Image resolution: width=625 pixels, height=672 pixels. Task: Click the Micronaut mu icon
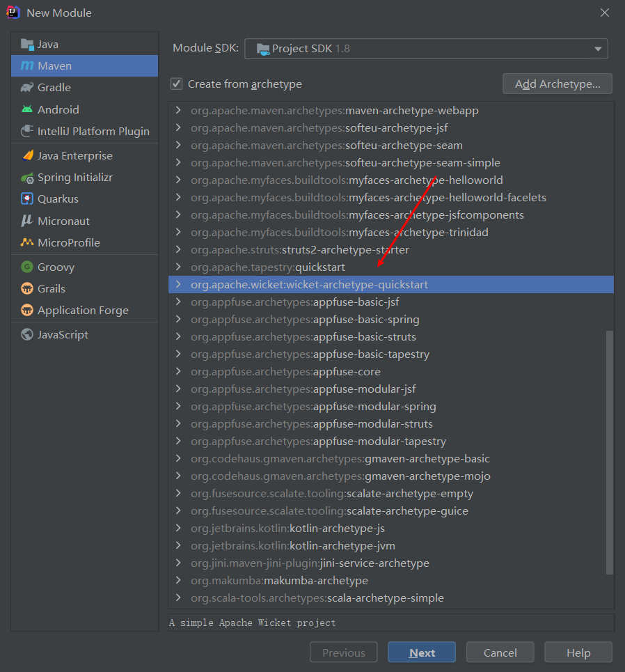pos(27,221)
